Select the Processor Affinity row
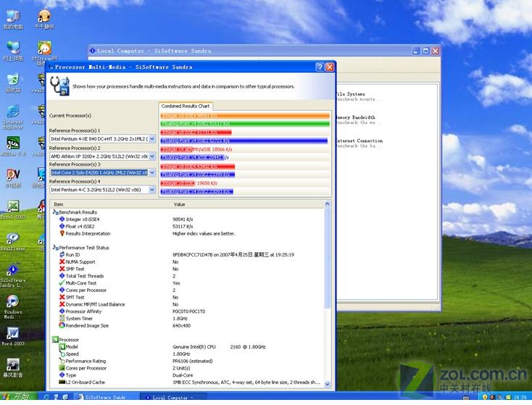Viewport: 532px width, 405px height. point(186,312)
